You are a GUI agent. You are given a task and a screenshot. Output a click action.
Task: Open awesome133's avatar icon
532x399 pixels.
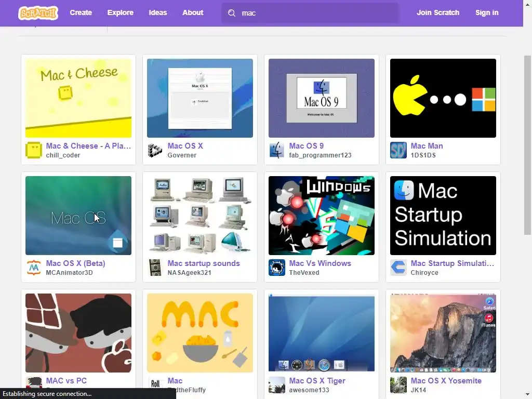coord(277,385)
